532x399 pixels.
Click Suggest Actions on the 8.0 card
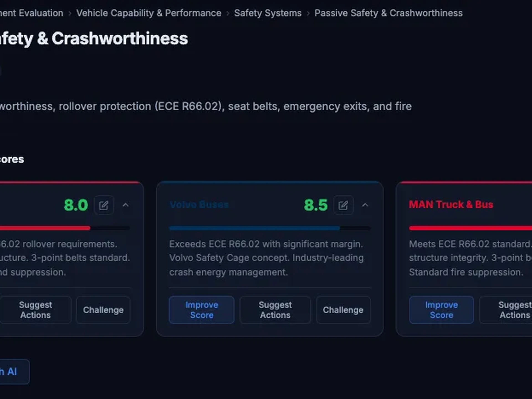(x=35, y=310)
